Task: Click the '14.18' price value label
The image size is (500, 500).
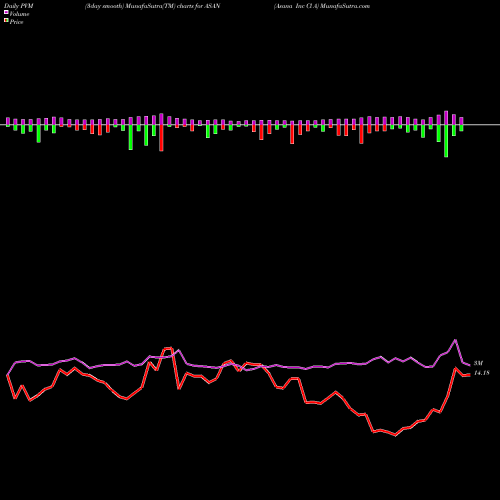Action: click(x=482, y=373)
